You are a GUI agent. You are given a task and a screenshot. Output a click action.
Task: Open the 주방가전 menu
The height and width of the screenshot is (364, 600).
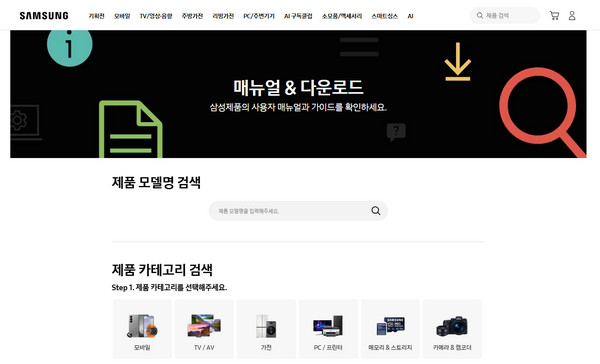pyautogui.click(x=192, y=16)
